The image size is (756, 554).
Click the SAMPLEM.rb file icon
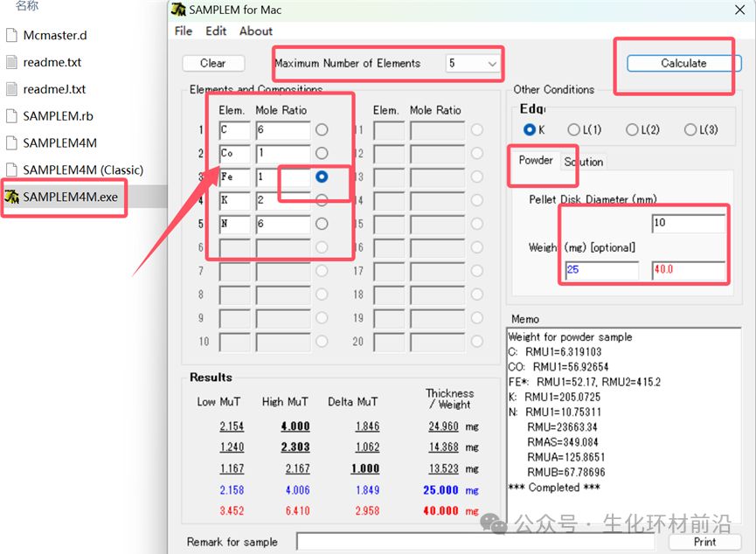(x=11, y=116)
